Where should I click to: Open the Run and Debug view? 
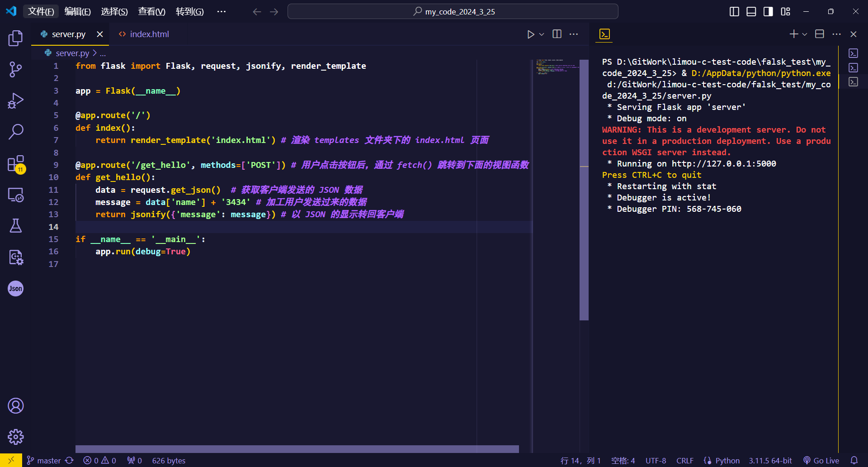15,100
